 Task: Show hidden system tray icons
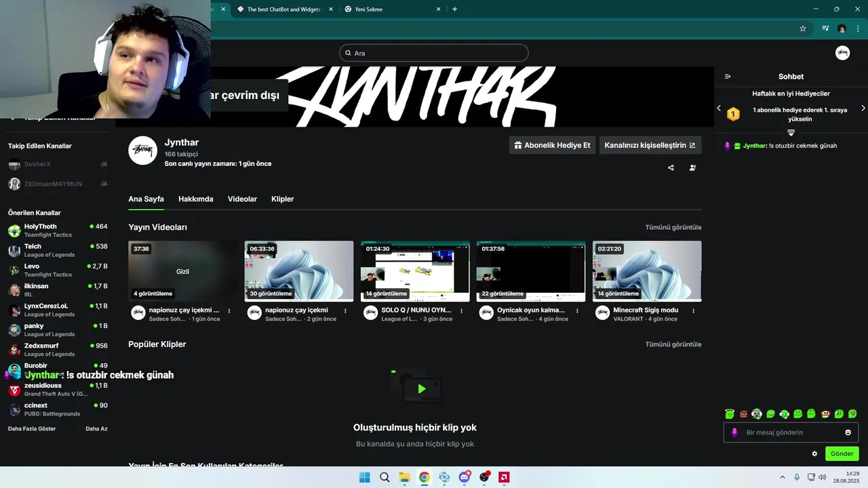click(782, 477)
